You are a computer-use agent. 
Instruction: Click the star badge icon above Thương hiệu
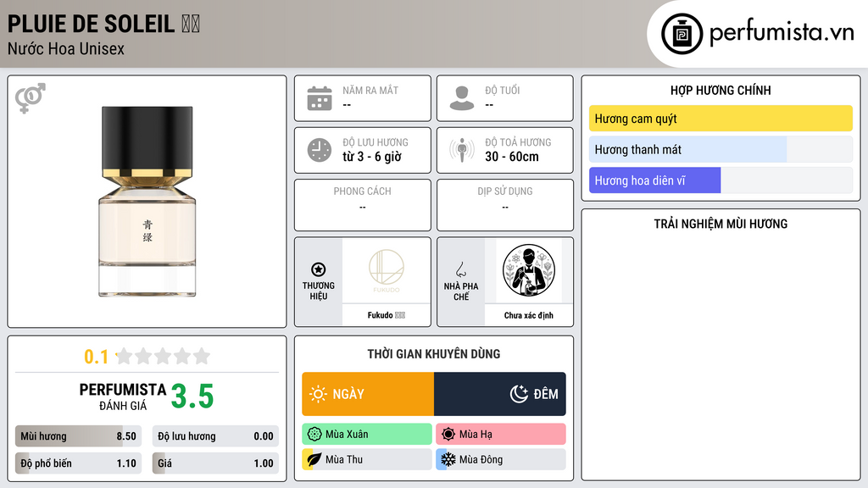[319, 269]
